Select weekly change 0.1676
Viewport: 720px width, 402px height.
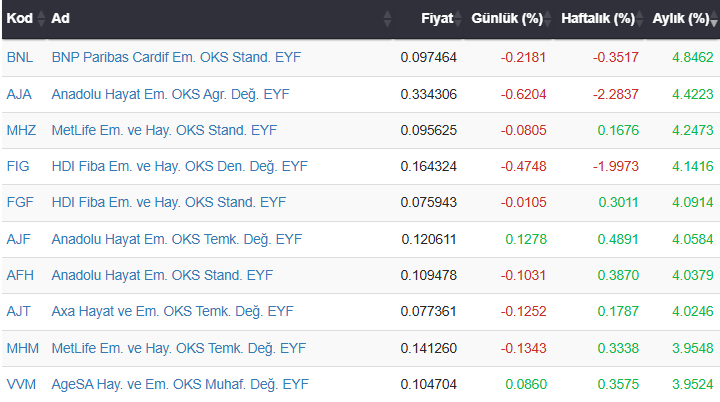click(x=618, y=130)
